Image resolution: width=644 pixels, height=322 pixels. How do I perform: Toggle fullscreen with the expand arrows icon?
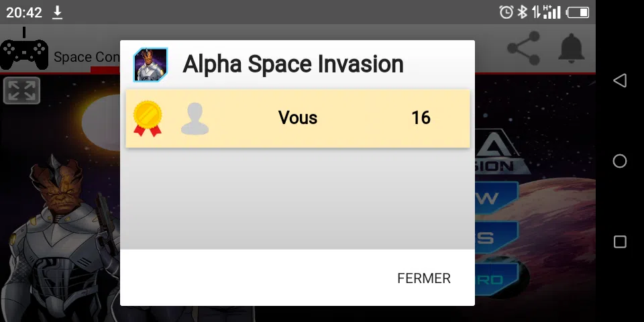(x=21, y=91)
